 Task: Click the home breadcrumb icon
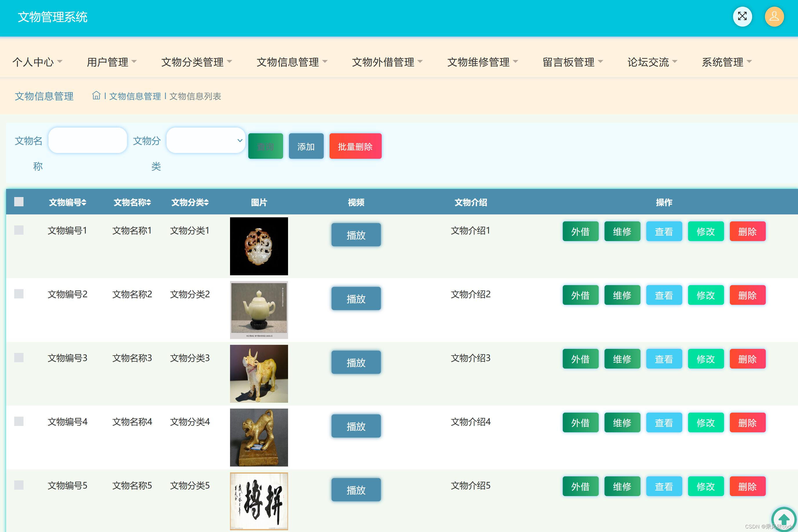[96, 96]
